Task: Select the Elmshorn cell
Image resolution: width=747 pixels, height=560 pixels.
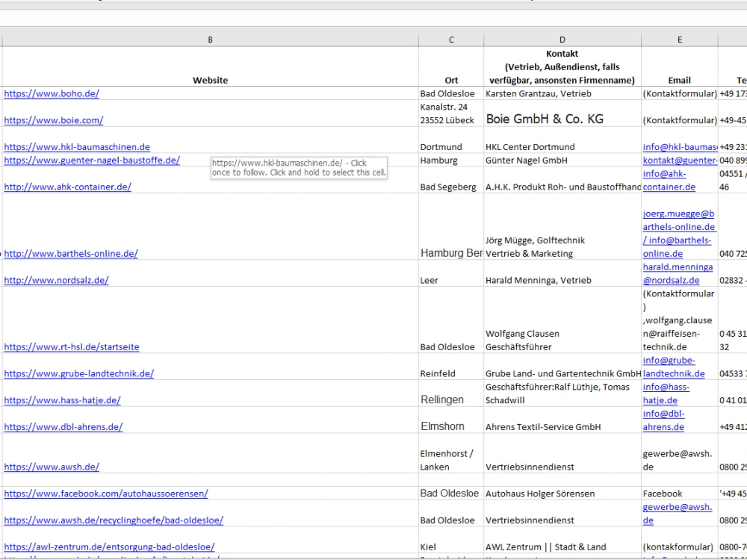Action: click(x=451, y=420)
